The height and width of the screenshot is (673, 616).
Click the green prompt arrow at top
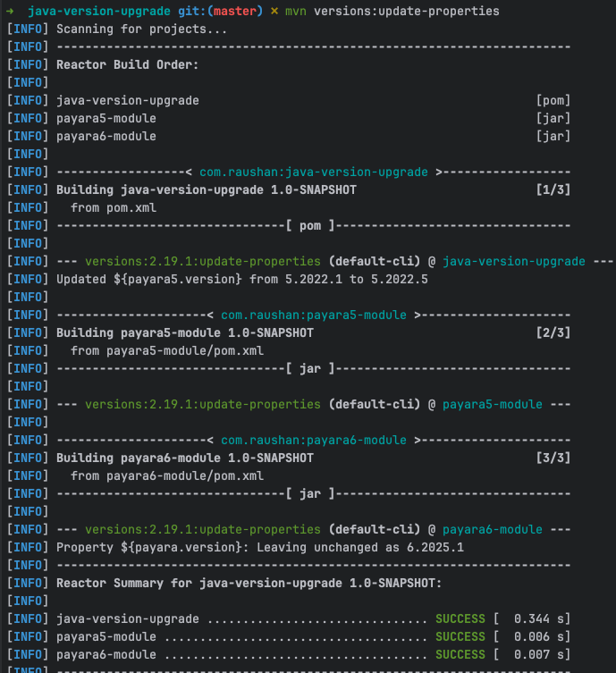pyautogui.click(x=10, y=11)
